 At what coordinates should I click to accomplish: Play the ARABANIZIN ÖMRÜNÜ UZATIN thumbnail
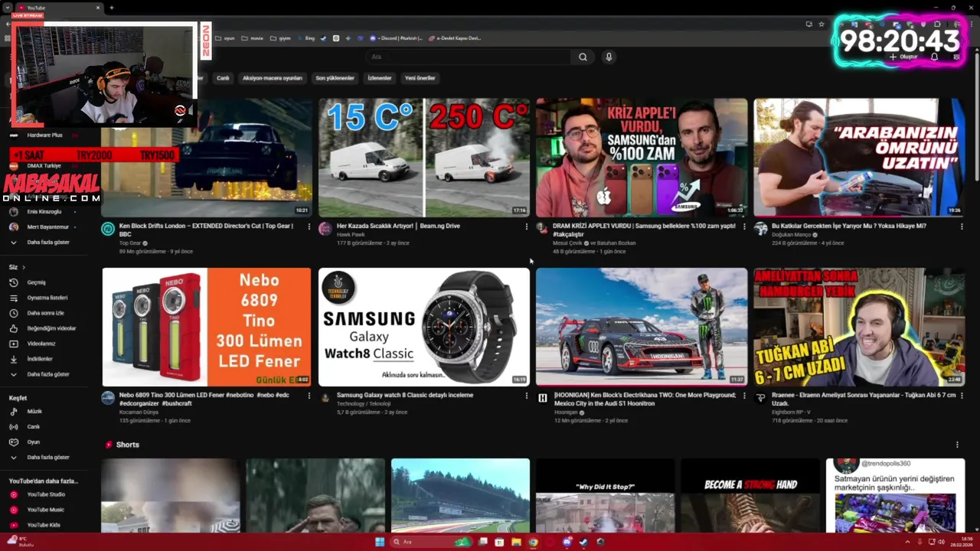point(859,158)
